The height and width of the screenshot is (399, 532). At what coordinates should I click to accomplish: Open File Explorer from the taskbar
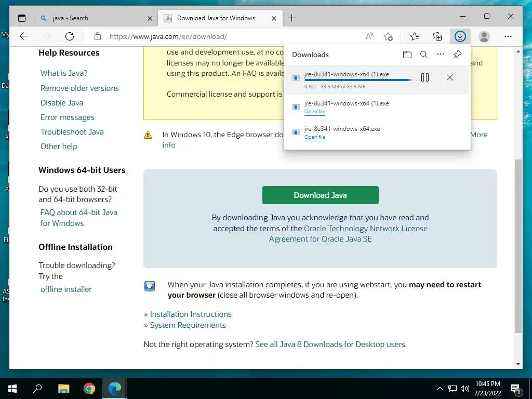[63, 389]
